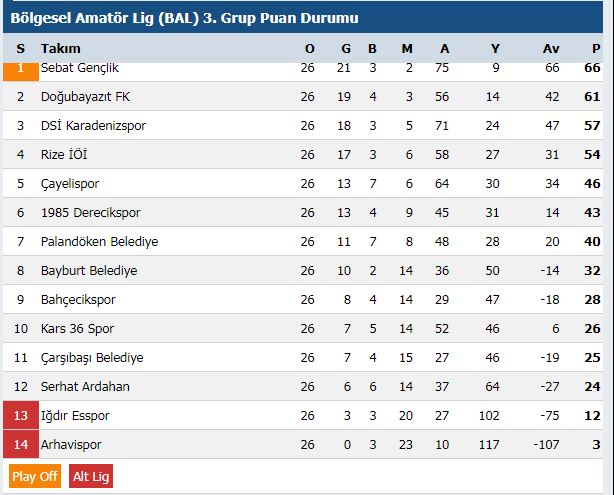The height and width of the screenshot is (495, 614).
Task: Select Bayburt Belediye team name
Action: 89,271
